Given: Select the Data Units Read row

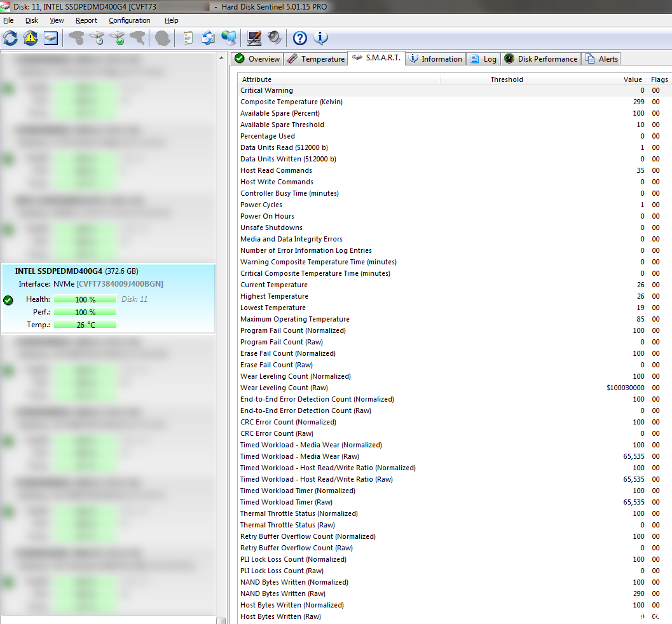Looking at the screenshot, I should click(455, 148).
